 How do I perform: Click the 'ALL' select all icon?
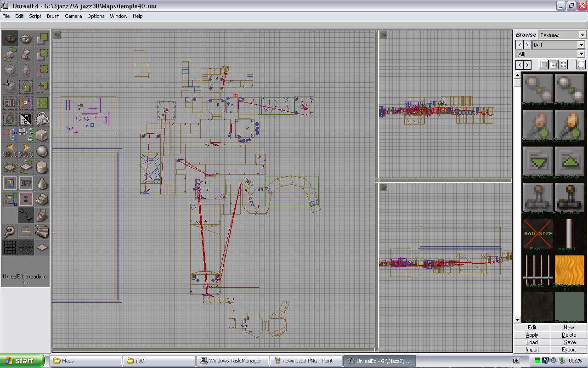10,104
